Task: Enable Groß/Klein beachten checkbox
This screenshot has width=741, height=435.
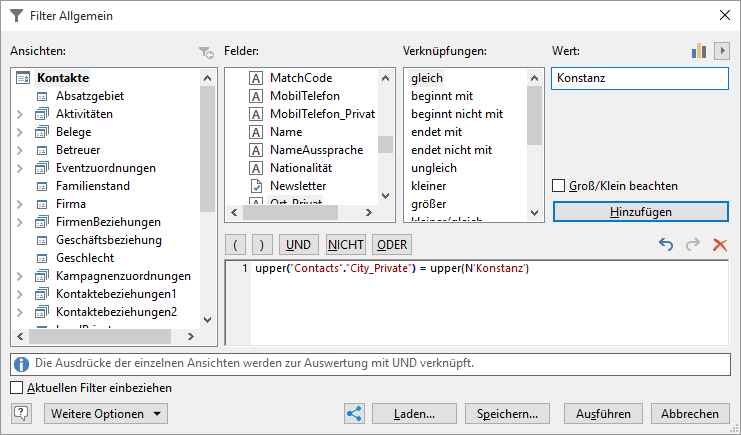Action: (560, 186)
